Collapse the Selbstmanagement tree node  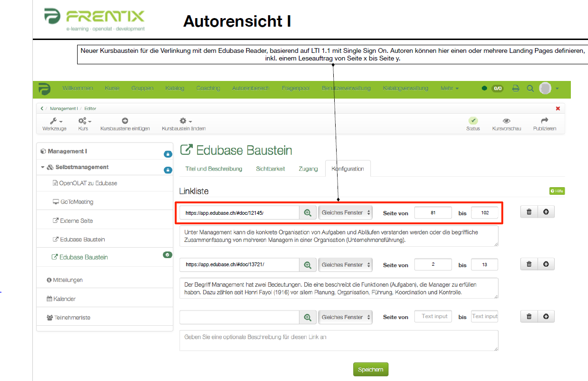[x=42, y=167]
